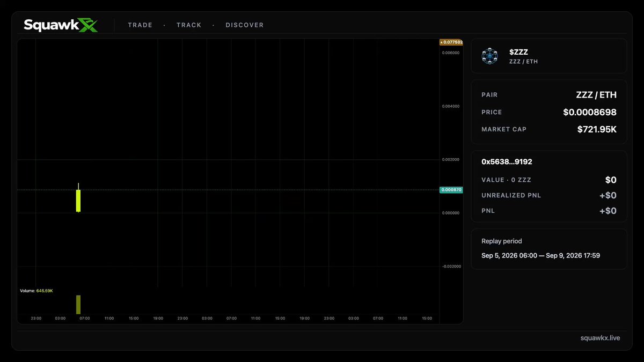The image size is (644, 362).
Task: Click the 0.002000 price axis label
Action: (x=451, y=160)
